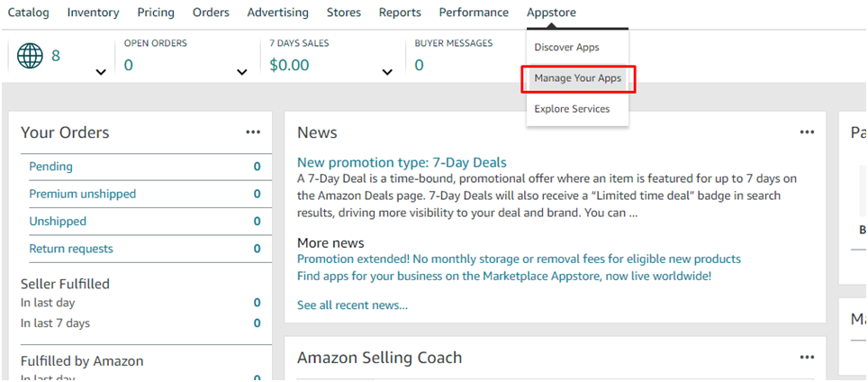Viewport: 868px width, 382px height.
Task: Click the Appstore menu tab
Action: click(551, 13)
